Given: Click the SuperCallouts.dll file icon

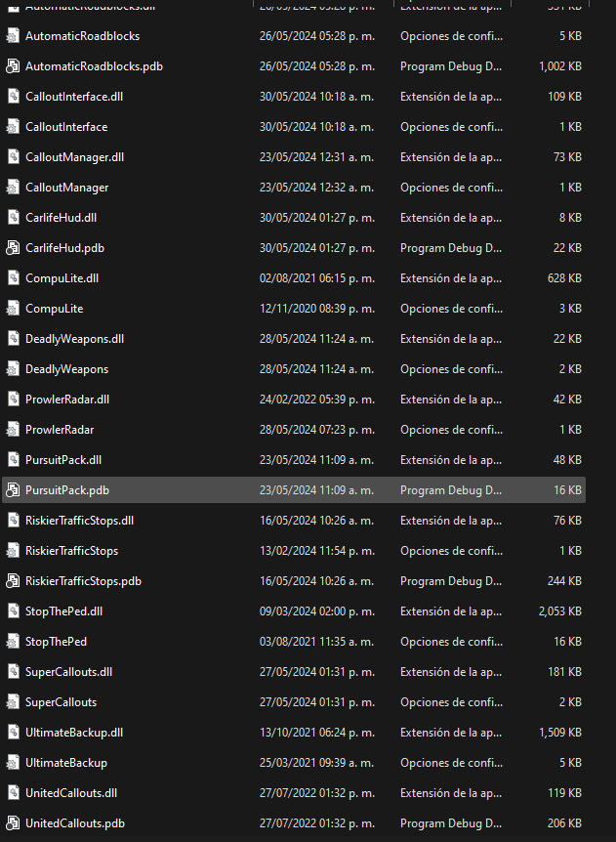Looking at the screenshot, I should pos(13,672).
